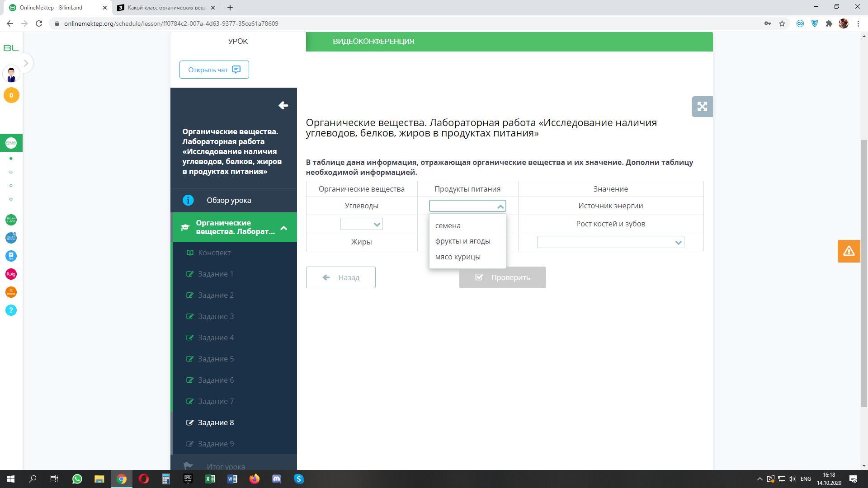Click the user avatar icon
The height and width of the screenshot is (488, 868).
11,74
